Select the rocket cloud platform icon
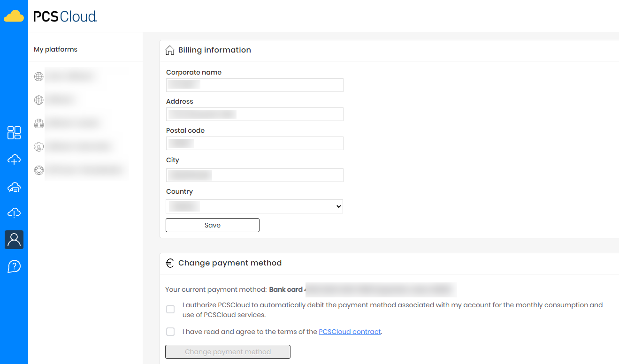Screen dimensions: 619x364 coord(39,147)
